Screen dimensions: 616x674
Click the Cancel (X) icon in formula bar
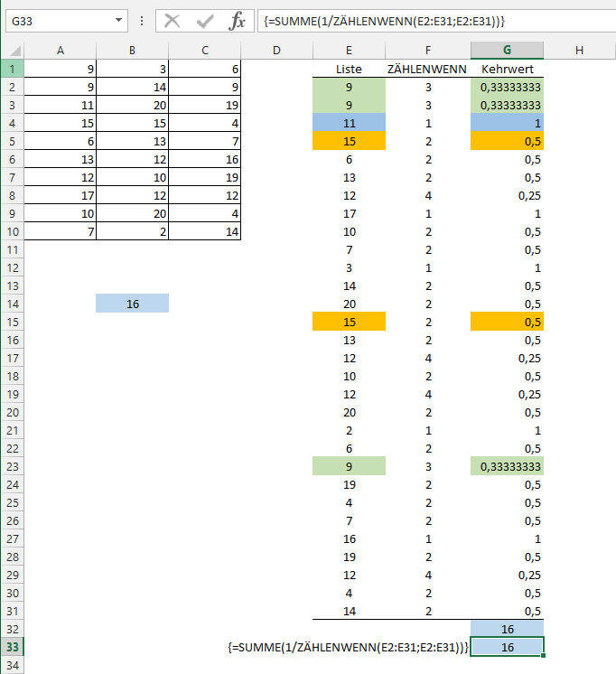[173, 21]
